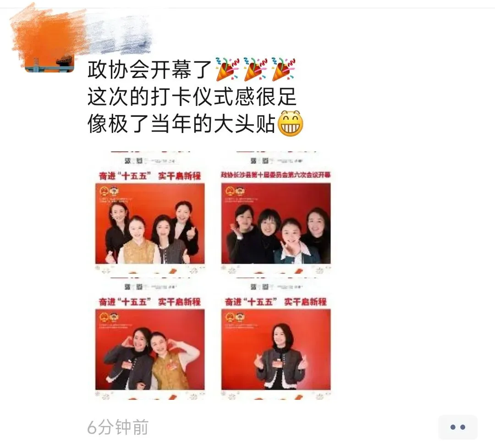495x448 pixels.
Task: Click QR code above the heart-pose photo
Action: coord(139,287)
